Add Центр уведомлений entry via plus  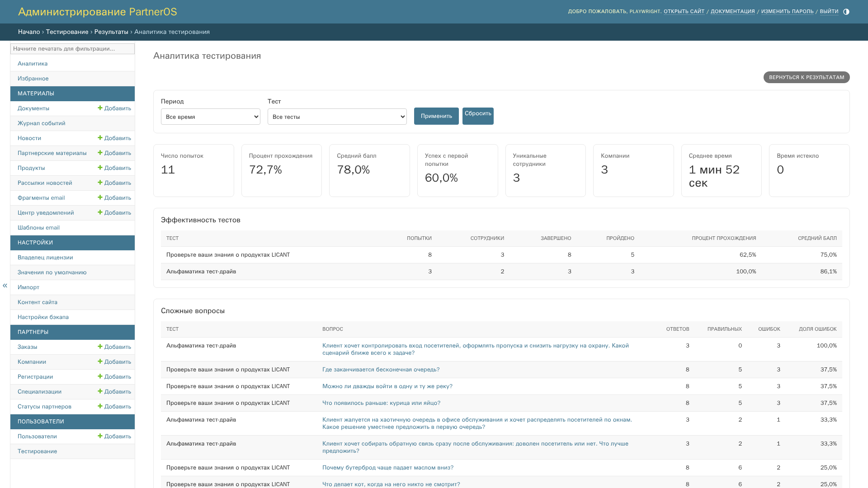tap(114, 213)
